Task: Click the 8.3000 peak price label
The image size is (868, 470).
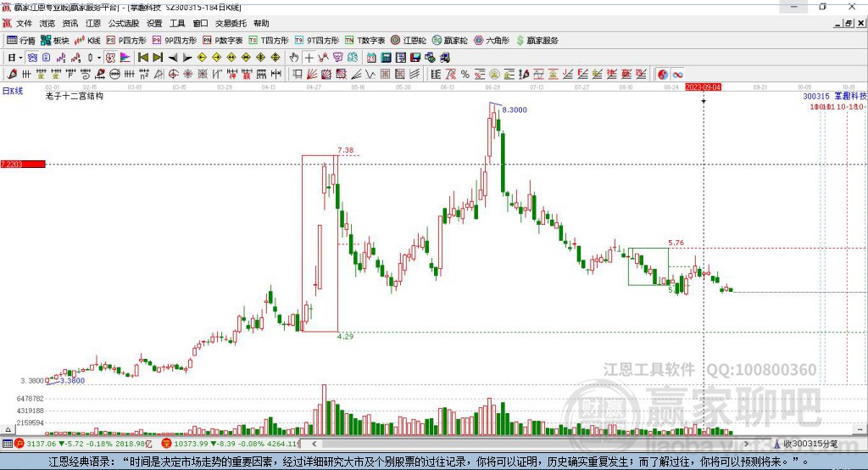Action: (515, 109)
